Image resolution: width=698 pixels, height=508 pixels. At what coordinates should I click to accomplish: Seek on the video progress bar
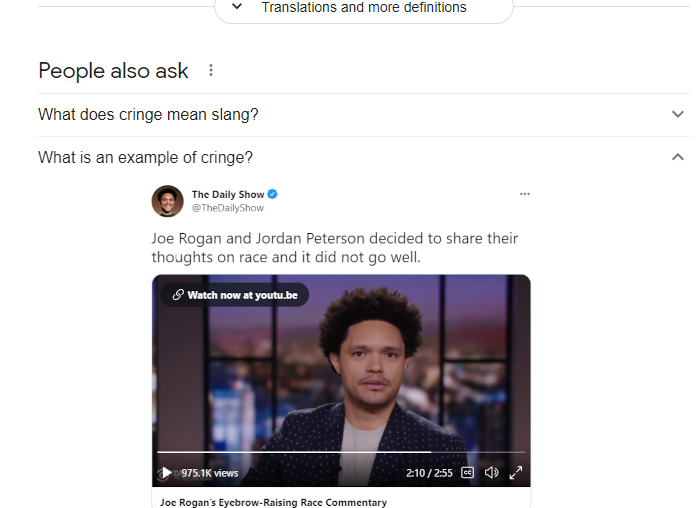click(x=341, y=452)
